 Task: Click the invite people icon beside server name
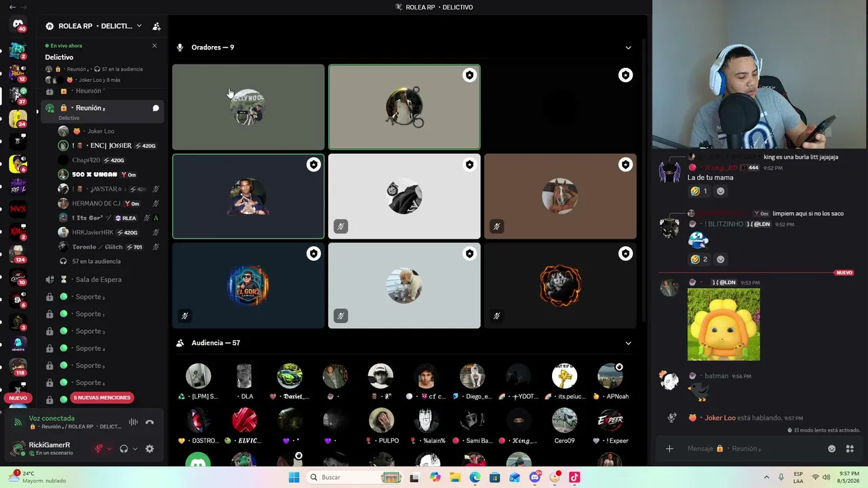click(x=157, y=26)
